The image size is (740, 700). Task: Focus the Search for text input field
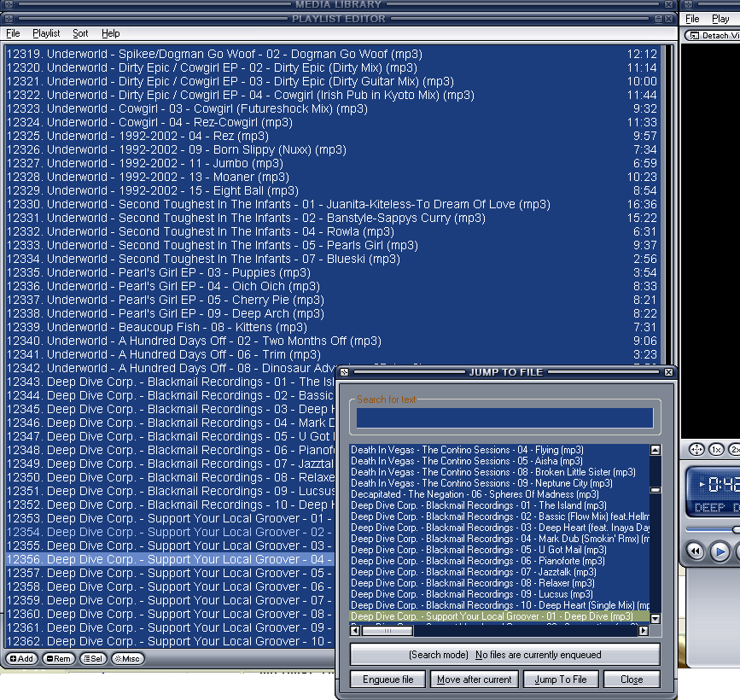tap(505, 418)
